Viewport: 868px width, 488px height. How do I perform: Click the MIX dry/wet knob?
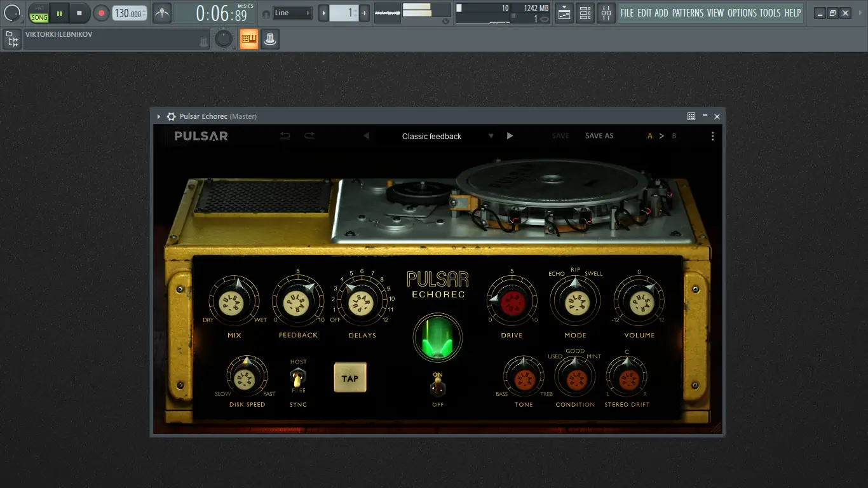pyautogui.click(x=234, y=302)
